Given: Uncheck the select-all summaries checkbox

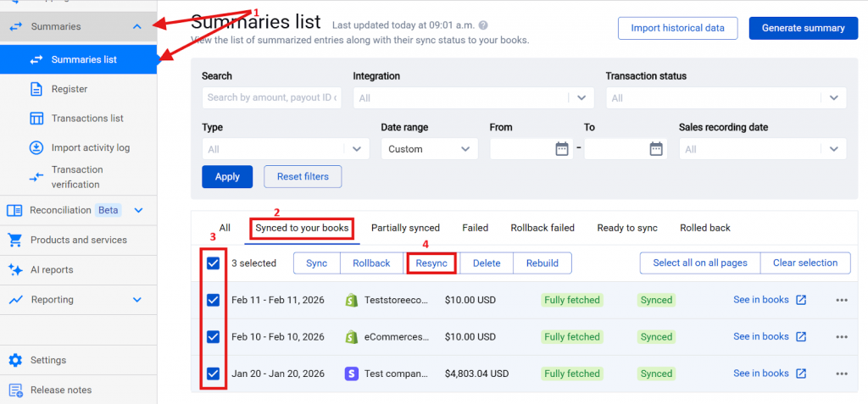Looking at the screenshot, I should tap(213, 263).
